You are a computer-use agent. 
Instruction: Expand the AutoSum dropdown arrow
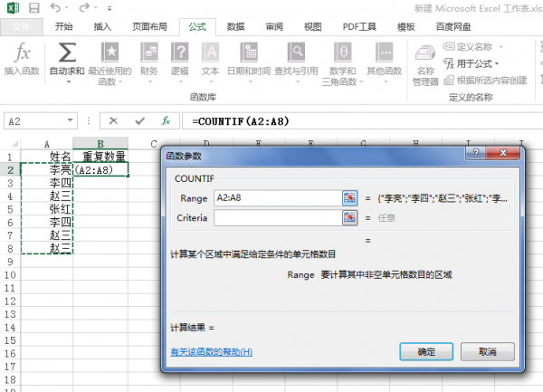(68, 82)
